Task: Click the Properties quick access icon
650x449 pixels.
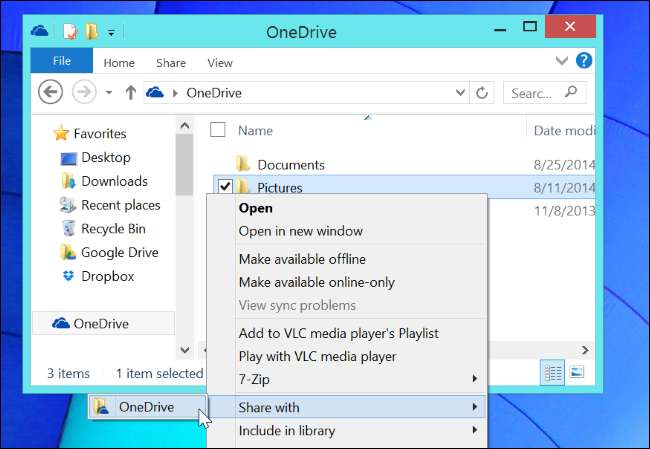Action: [70, 32]
